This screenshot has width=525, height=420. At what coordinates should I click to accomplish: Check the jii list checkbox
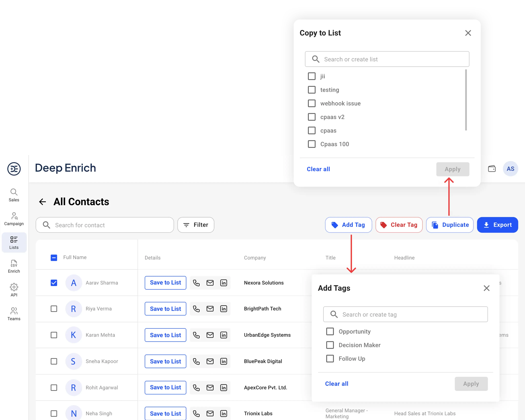pos(312,76)
